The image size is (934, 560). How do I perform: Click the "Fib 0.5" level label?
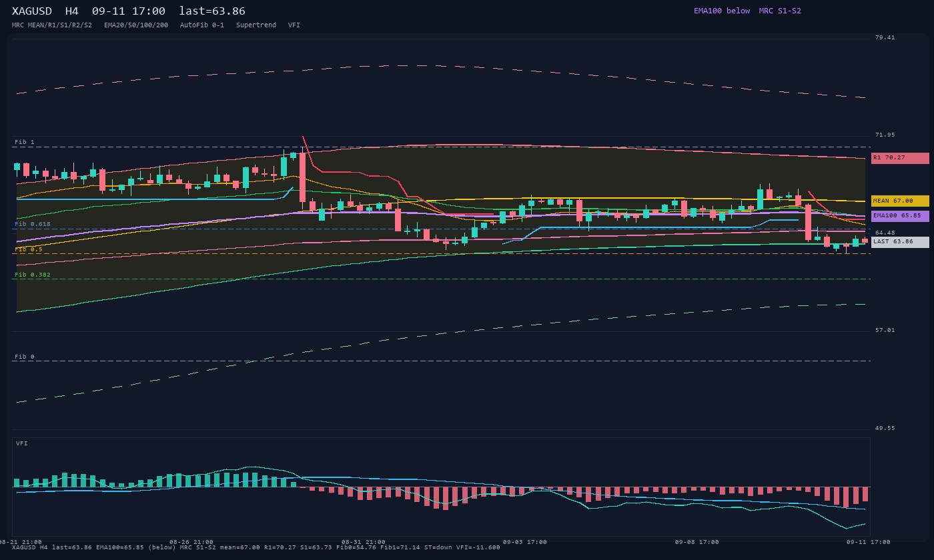(x=29, y=249)
